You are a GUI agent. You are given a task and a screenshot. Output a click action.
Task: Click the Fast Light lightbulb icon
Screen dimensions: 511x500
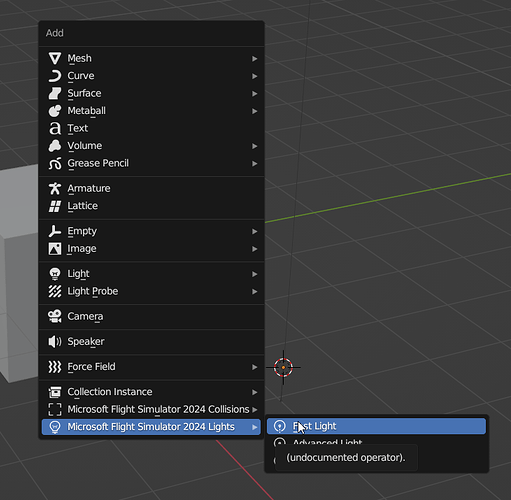[279, 426]
